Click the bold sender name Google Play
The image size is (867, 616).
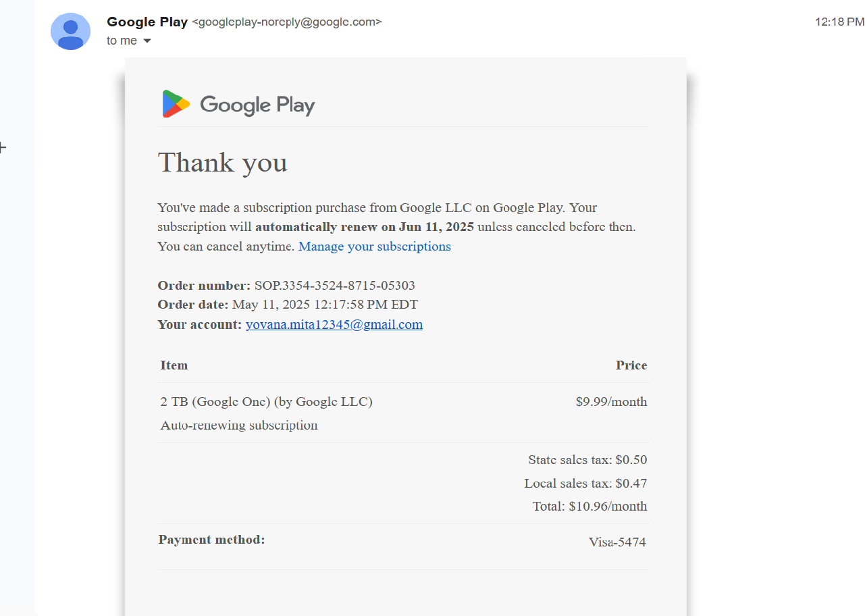coord(147,22)
